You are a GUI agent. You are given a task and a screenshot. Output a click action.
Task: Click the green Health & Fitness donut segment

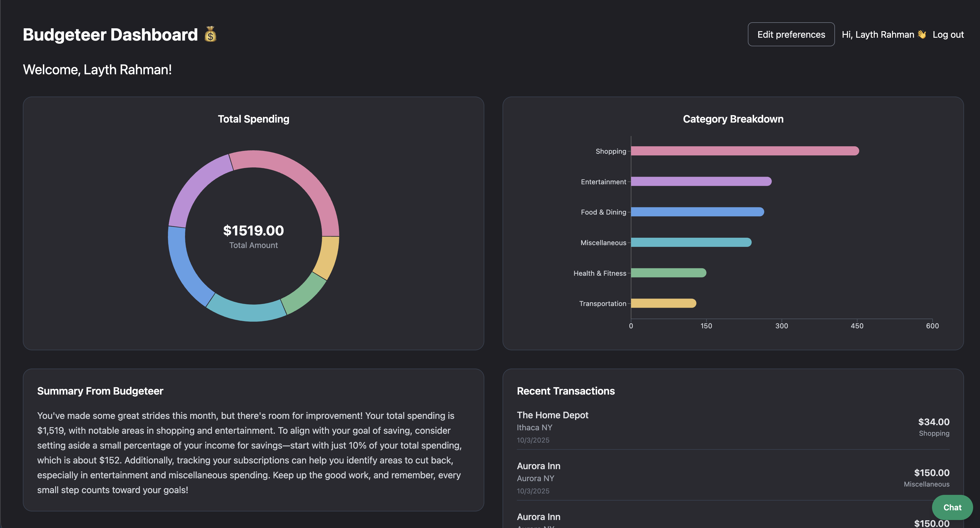[304, 294]
